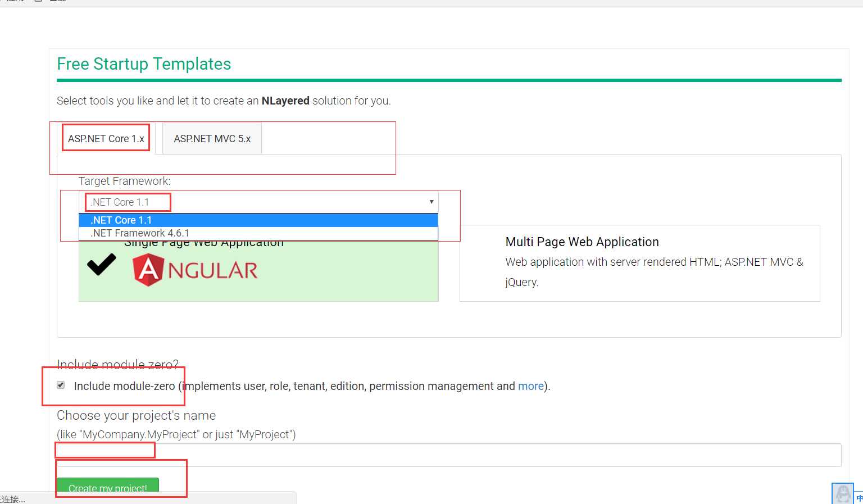Click the red Angular shield logo

[x=148, y=270]
